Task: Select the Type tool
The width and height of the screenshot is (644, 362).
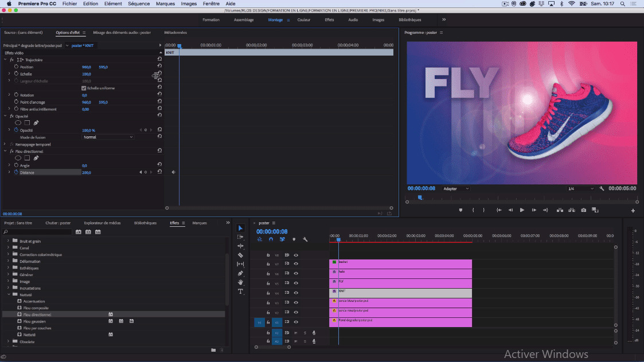Action: point(241,292)
